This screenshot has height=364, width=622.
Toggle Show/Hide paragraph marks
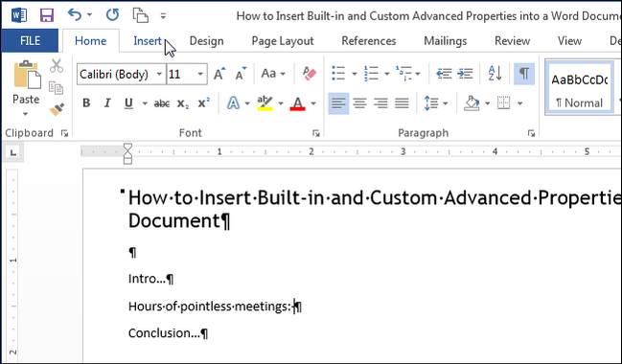[x=524, y=74]
